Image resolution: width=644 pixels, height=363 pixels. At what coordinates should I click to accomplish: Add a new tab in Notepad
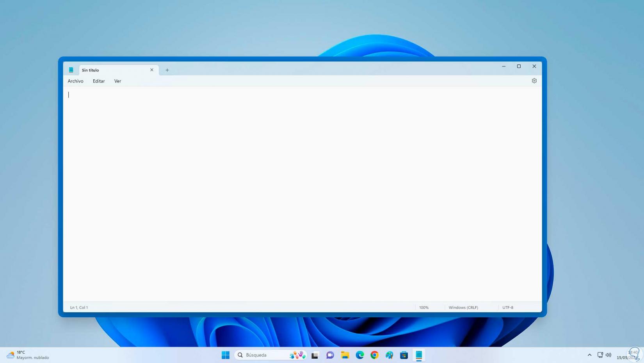tap(167, 70)
